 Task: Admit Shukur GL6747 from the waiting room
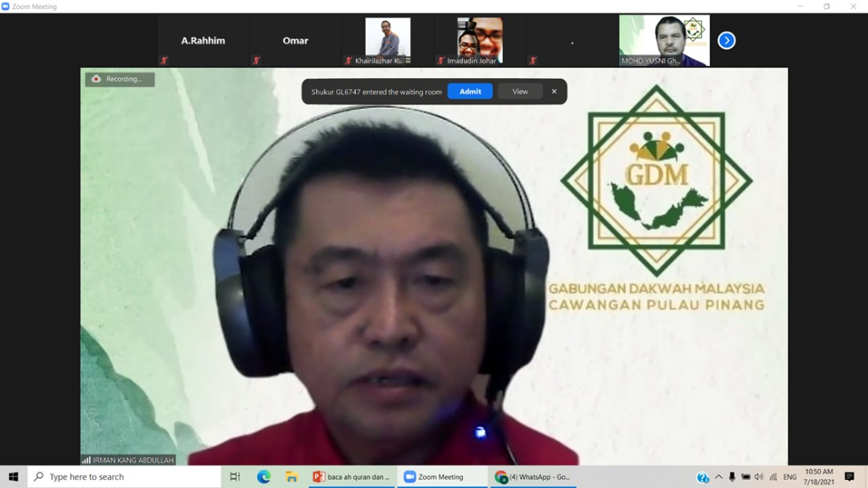click(470, 91)
